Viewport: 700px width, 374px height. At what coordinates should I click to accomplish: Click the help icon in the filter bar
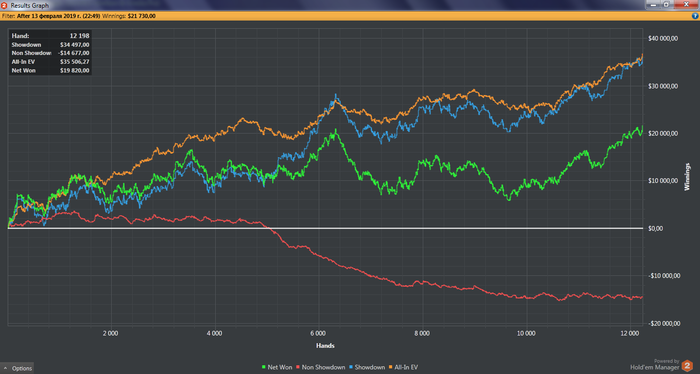pos(695,16)
